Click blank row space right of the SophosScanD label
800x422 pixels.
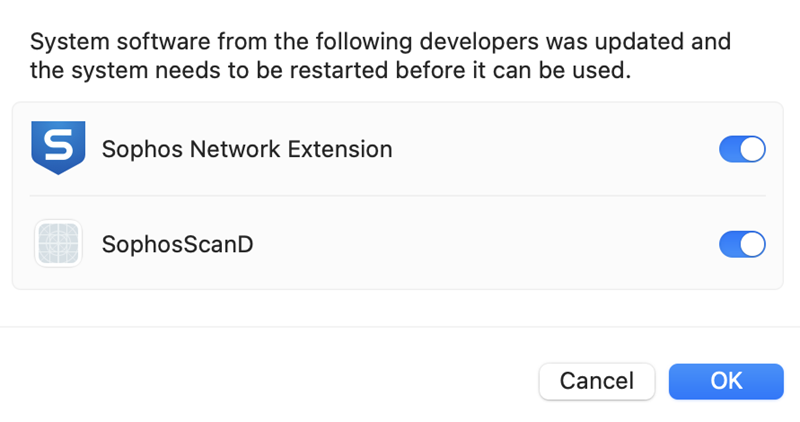pos(480,245)
